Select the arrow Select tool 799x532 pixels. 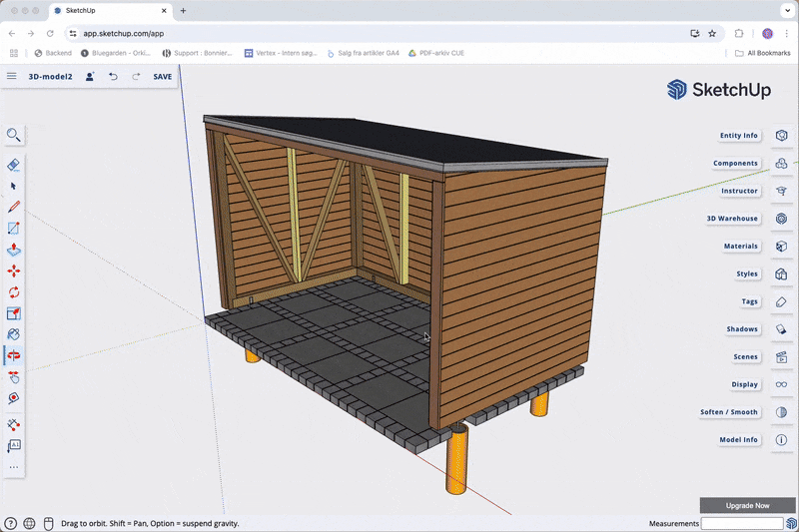pos(14,187)
